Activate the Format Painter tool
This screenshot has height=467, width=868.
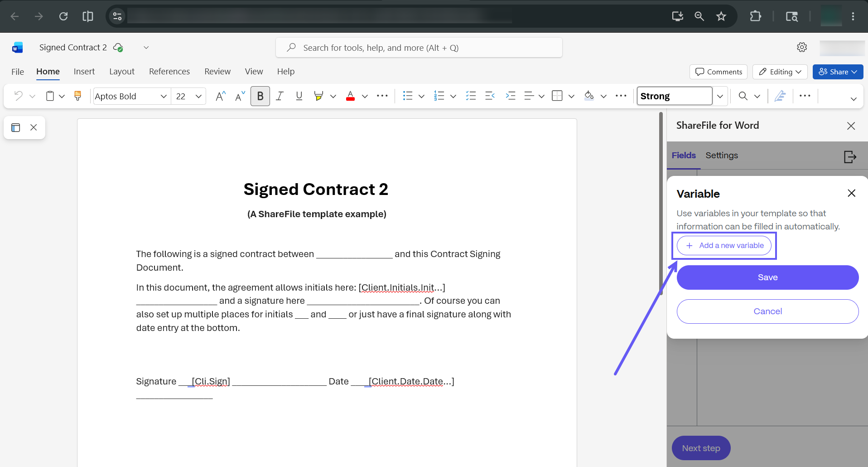[x=77, y=96]
